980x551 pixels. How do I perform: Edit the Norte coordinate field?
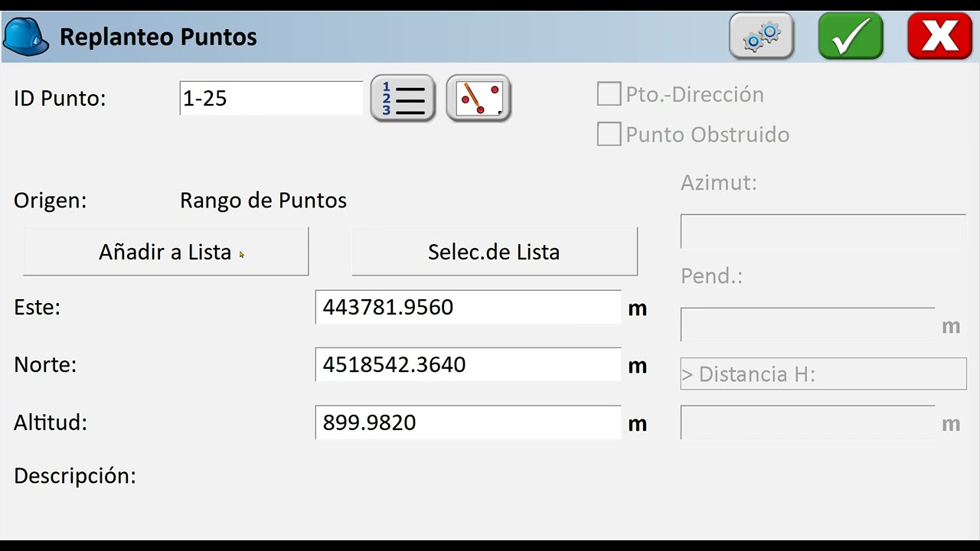click(x=469, y=364)
